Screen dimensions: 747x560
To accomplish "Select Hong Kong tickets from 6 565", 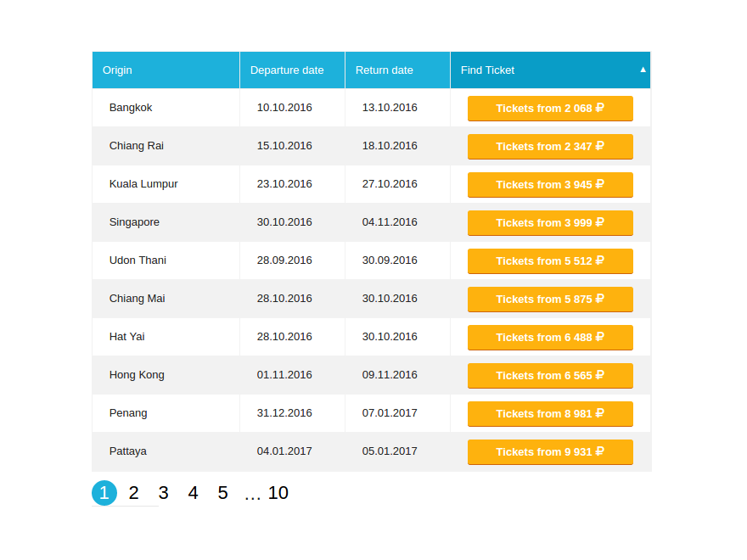I will 550,376.
